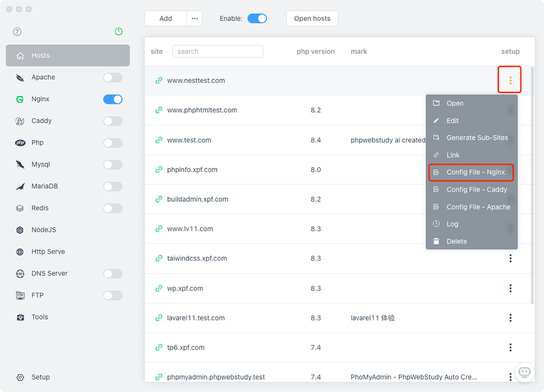544x392 pixels.
Task: Open Config File - Caddy
Action: point(472,190)
